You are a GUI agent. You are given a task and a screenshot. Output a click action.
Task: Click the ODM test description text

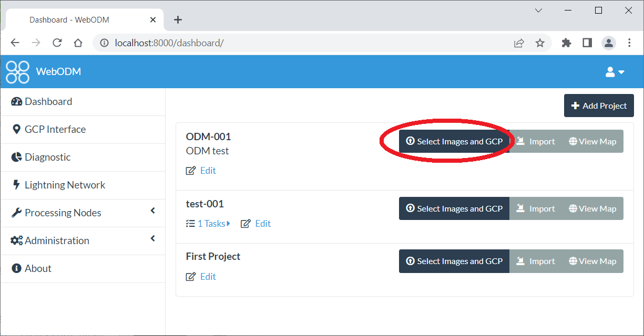[207, 151]
